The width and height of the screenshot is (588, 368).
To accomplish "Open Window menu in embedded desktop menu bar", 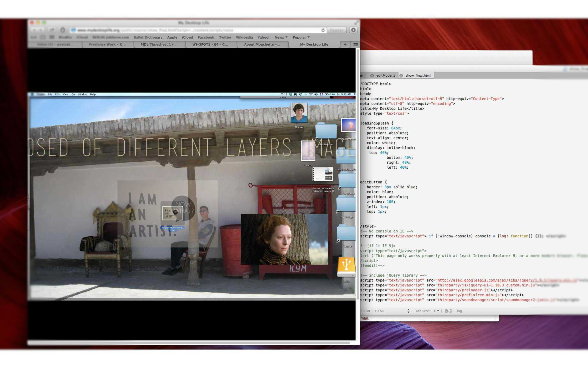I will pyautogui.click(x=82, y=94).
